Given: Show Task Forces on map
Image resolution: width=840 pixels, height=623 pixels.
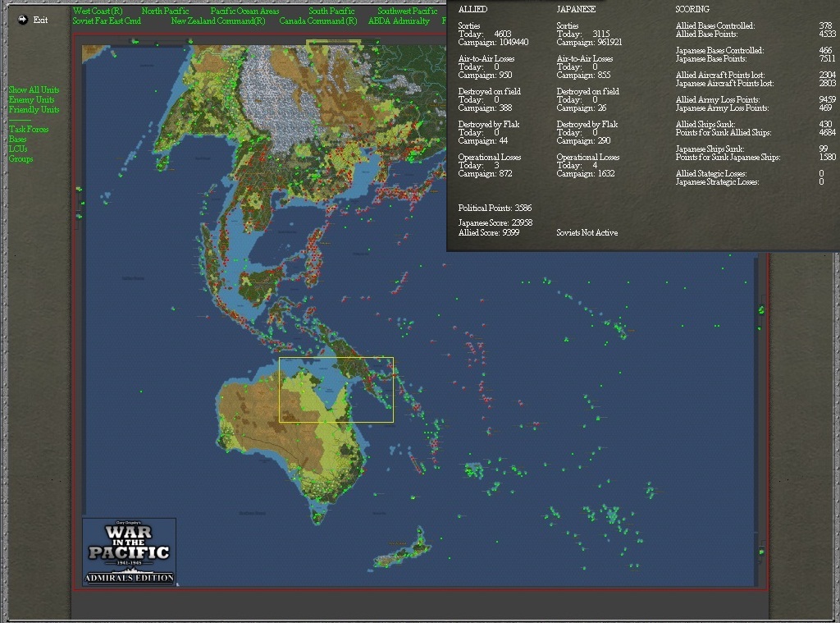Looking at the screenshot, I should point(29,129).
